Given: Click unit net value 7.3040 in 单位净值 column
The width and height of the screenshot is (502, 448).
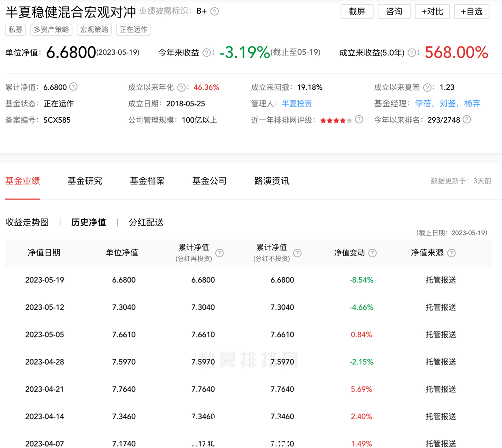Looking at the screenshot, I should pos(124,307).
